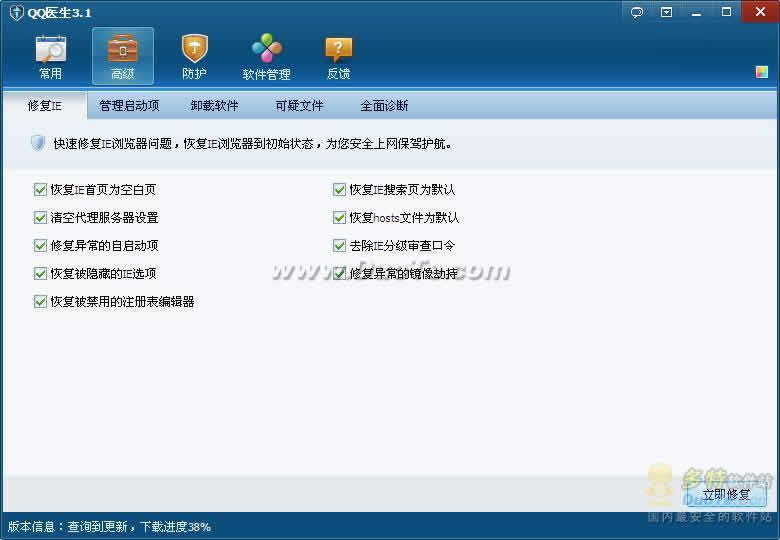Viewport: 780px width, 540px height.
Task: Click the 立即修复 (Repair Now) button
Action: point(726,495)
